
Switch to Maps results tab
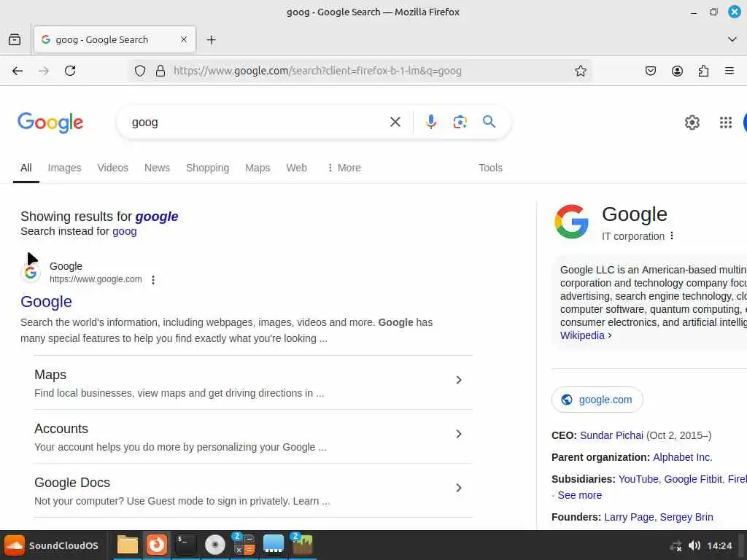[258, 168]
